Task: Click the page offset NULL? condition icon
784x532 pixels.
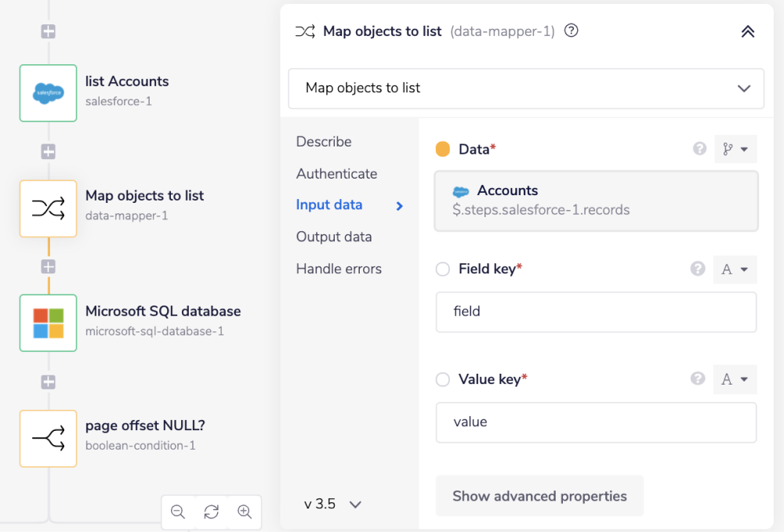Action: point(48,438)
